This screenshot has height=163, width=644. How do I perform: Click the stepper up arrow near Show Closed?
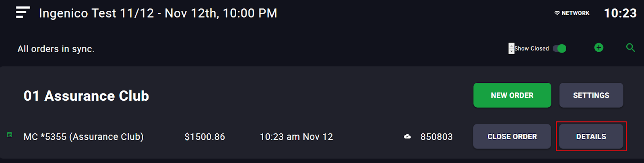[x=511, y=46]
